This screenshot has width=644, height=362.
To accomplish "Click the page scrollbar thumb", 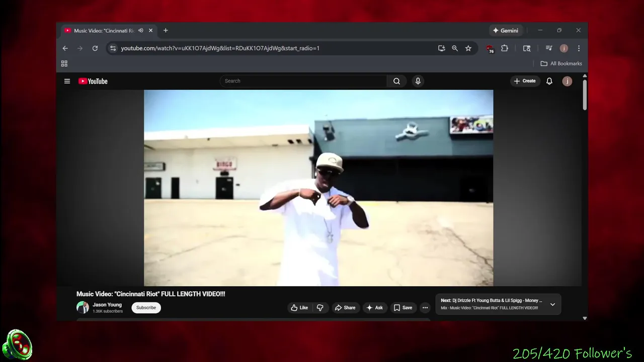I will [585, 95].
